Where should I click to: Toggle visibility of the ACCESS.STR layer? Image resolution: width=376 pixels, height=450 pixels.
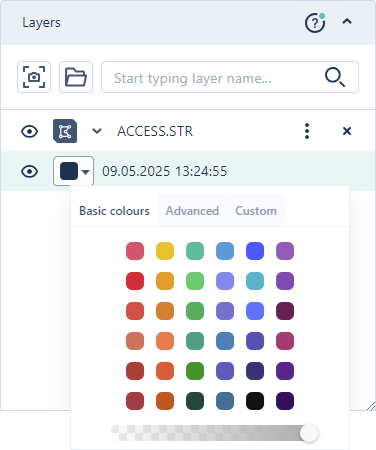pos(30,131)
